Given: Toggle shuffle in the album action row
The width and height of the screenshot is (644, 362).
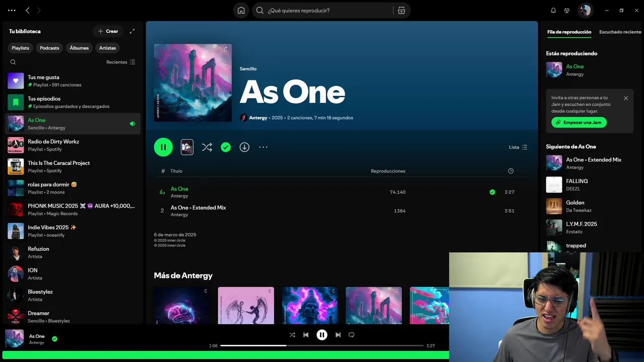Looking at the screenshot, I should pyautogui.click(x=207, y=147).
